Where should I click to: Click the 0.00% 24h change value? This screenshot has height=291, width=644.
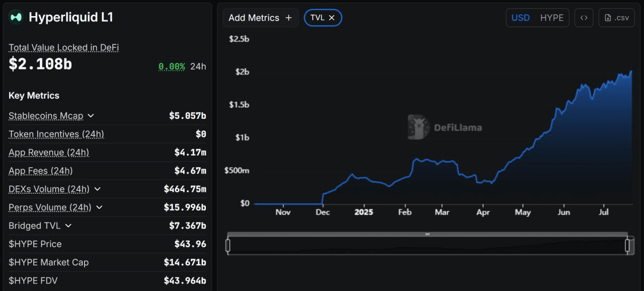pyautogui.click(x=172, y=66)
